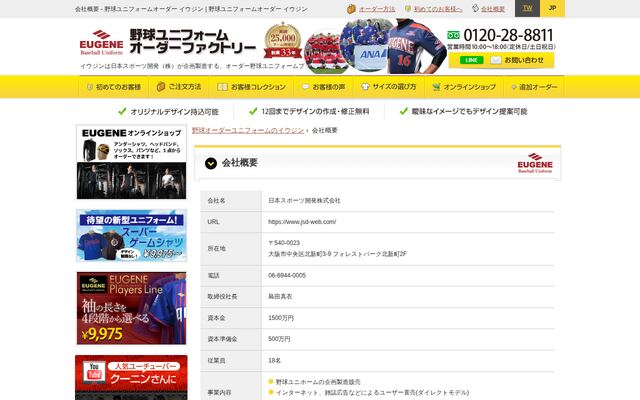The width and height of the screenshot is (640, 400).
Task: Open お客様コレクション menu item
Action: 251,87
